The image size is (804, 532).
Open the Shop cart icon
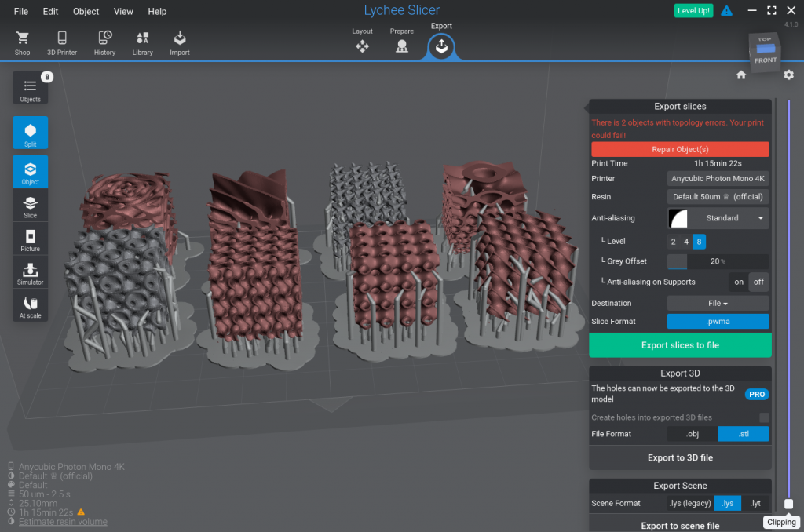pyautogui.click(x=22, y=43)
